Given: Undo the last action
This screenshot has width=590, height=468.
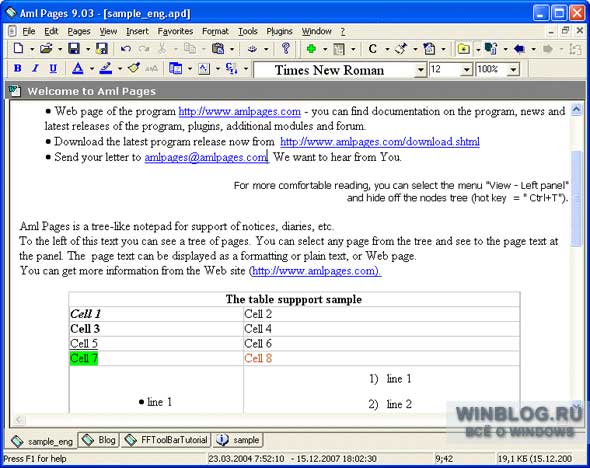Looking at the screenshot, I should (126, 49).
